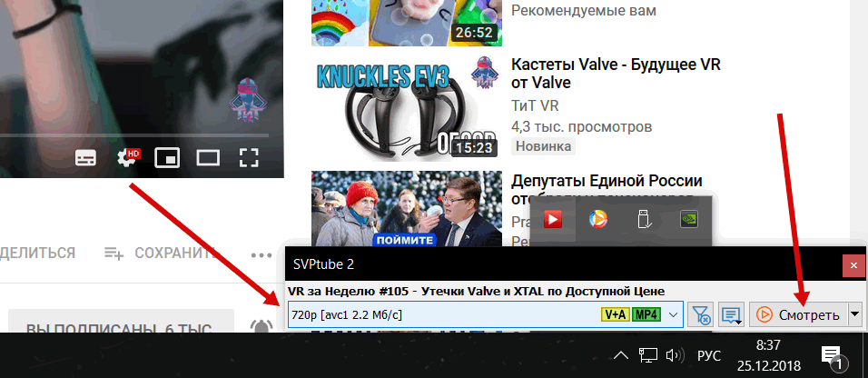Viewport: 868px width, 378px height.
Task: Switch input language РУС
Action: (708, 356)
